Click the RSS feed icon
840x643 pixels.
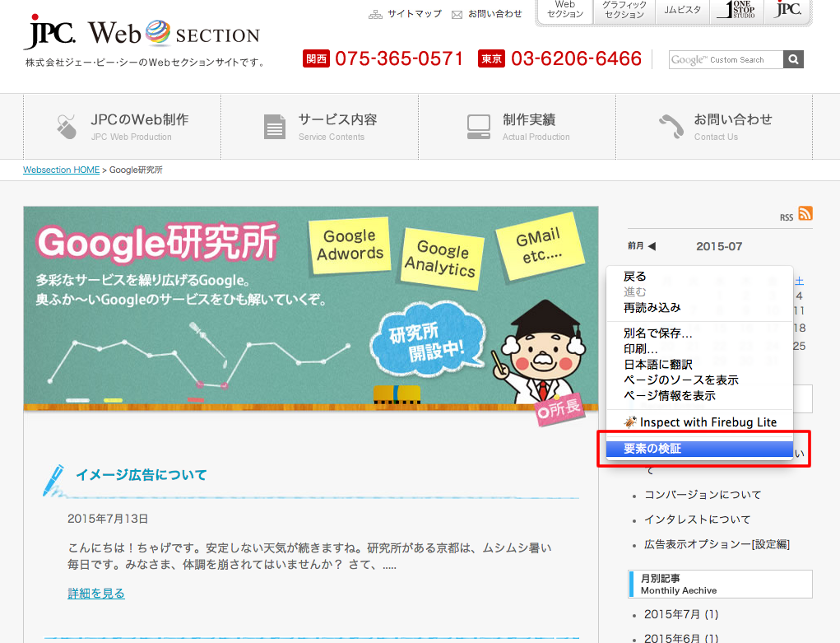(805, 213)
